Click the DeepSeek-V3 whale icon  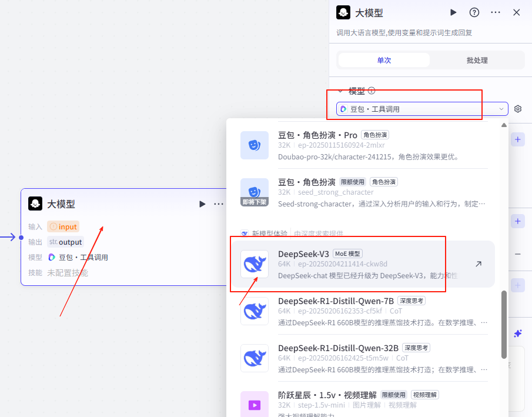point(255,264)
